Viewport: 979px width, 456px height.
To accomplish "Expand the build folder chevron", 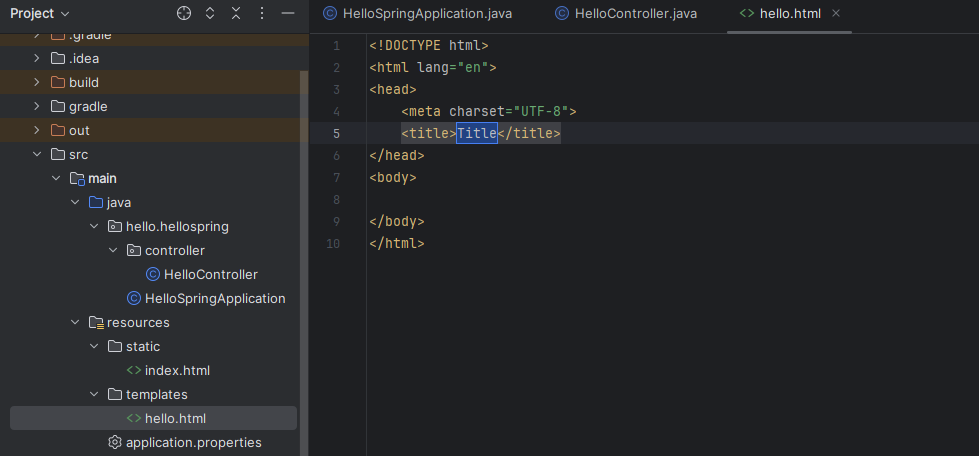I will tap(37, 82).
